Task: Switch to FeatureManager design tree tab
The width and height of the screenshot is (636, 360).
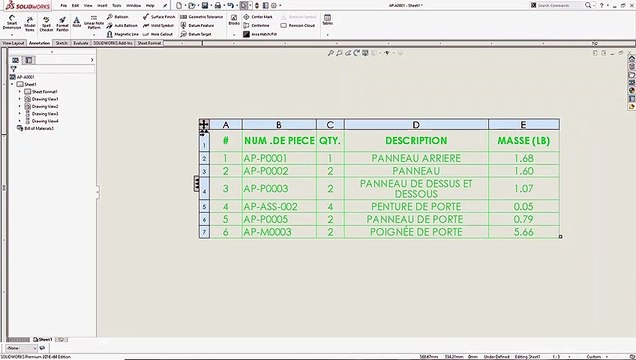Action: [15, 60]
